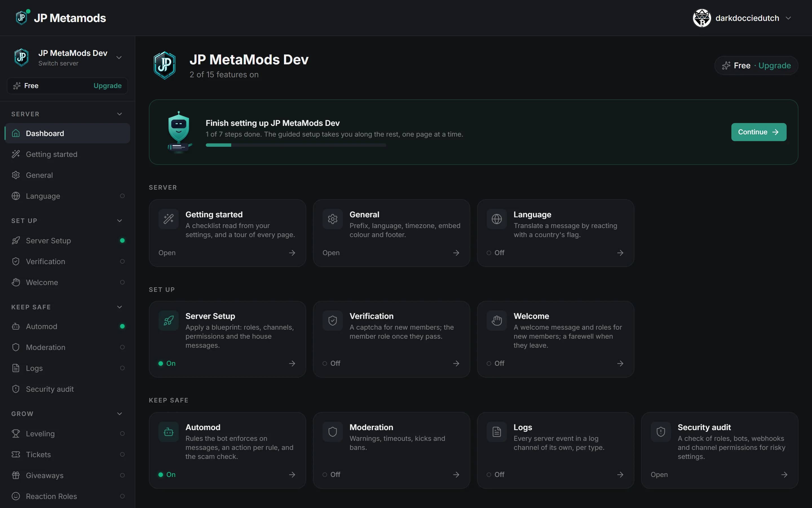Click the arrow on the Getting started card

[292, 253]
